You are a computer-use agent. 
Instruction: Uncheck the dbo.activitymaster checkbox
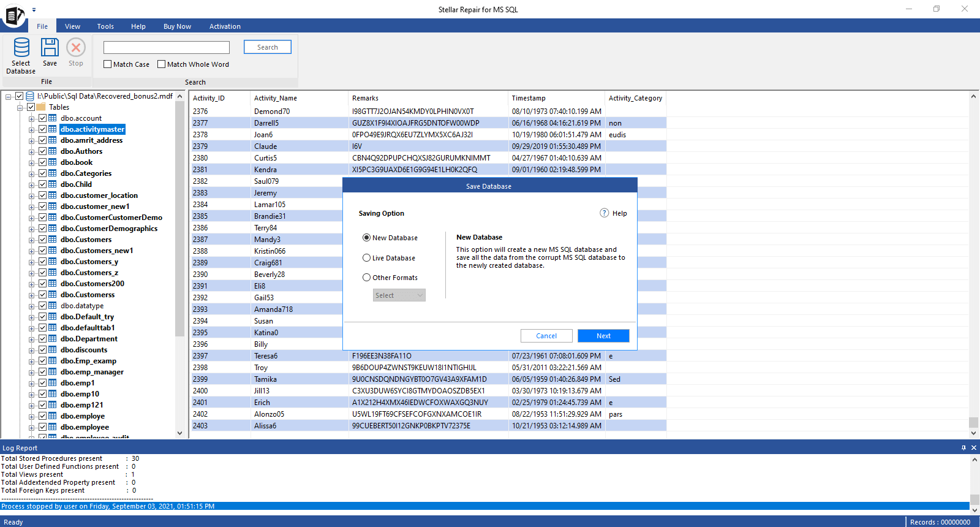click(x=42, y=129)
